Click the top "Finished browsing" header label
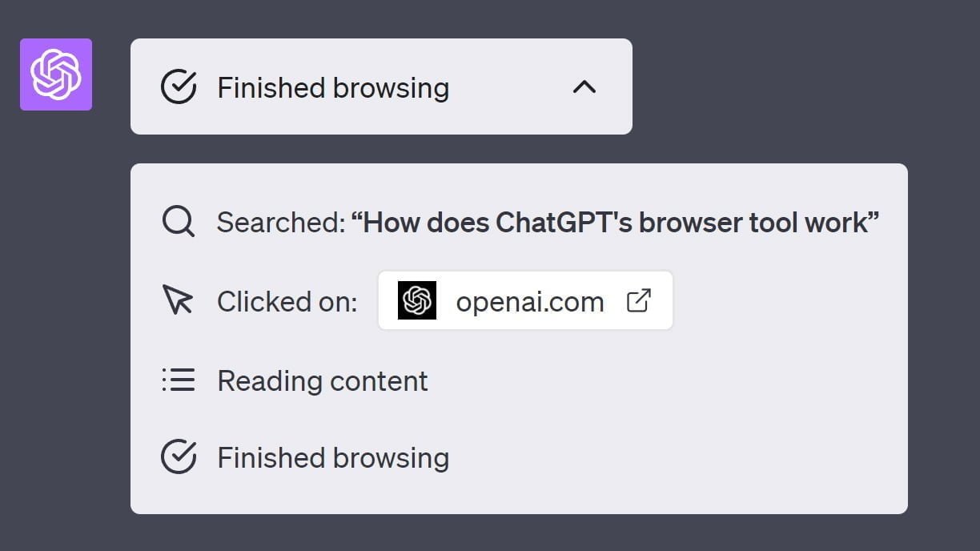 click(x=333, y=87)
